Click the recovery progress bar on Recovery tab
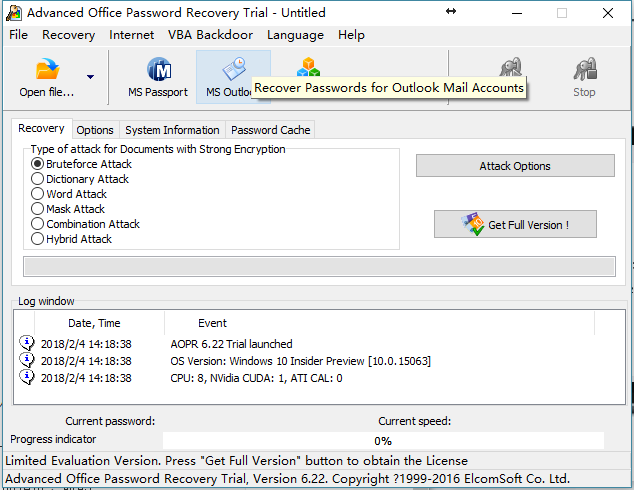Image resolution: width=634 pixels, height=490 pixels. coord(319,266)
